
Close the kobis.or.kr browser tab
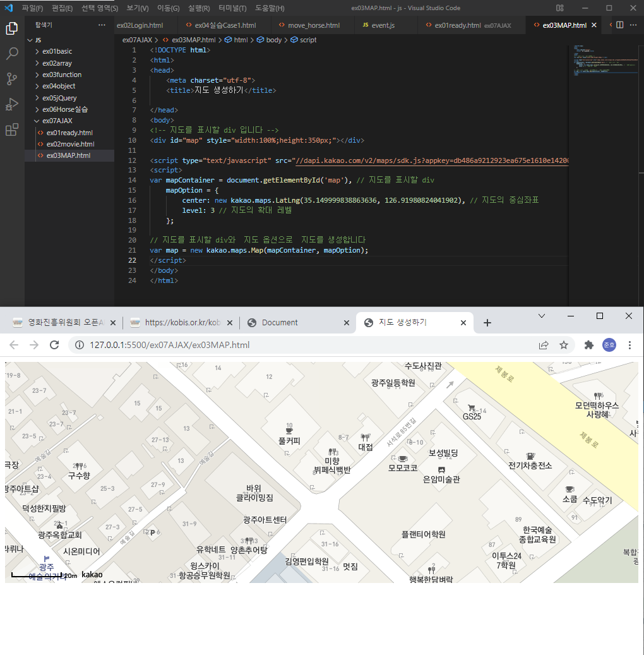230,323
